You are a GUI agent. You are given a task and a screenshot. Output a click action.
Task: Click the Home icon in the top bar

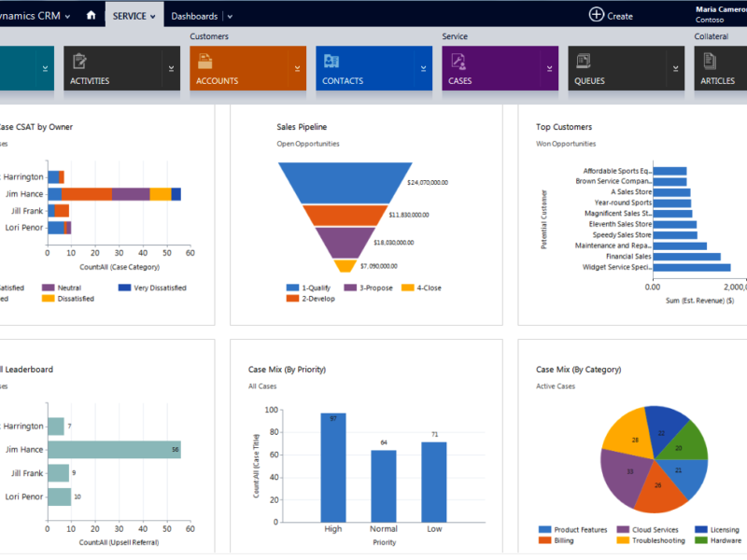92,15
